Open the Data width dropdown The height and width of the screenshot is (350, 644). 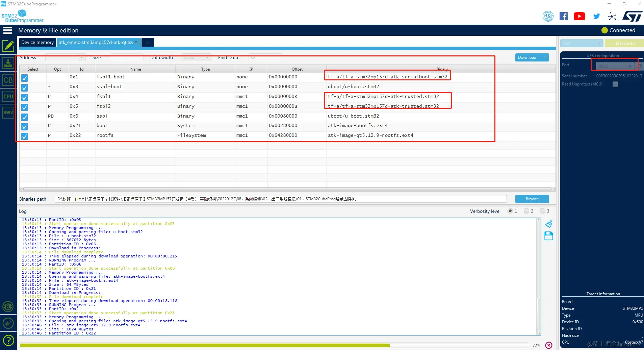[x=196, y=58]
